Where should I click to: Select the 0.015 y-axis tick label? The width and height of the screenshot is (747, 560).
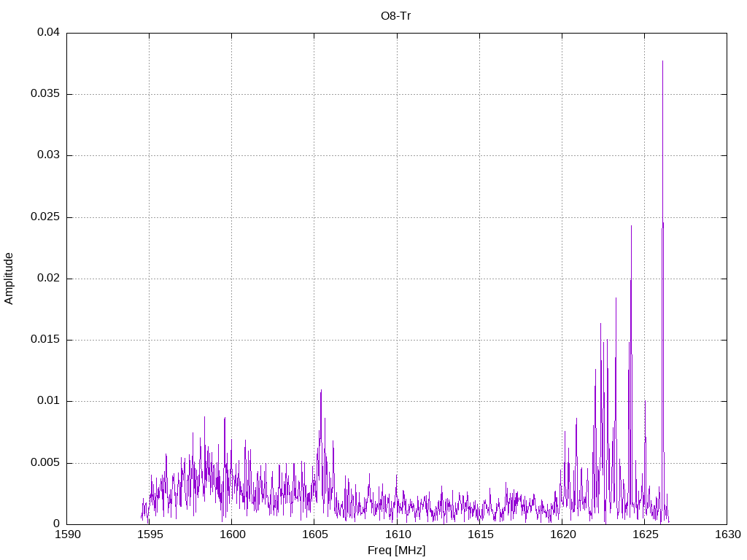[x=46, y=340]
